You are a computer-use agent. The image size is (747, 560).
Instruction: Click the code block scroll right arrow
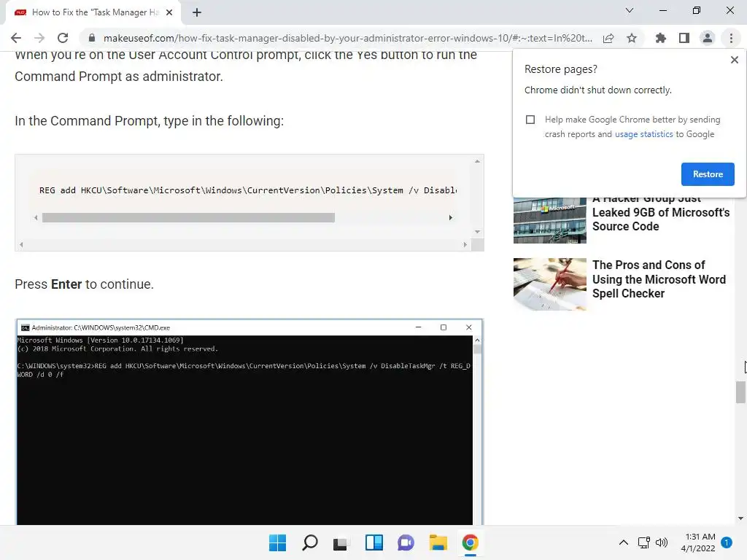(x=450, y=217)
